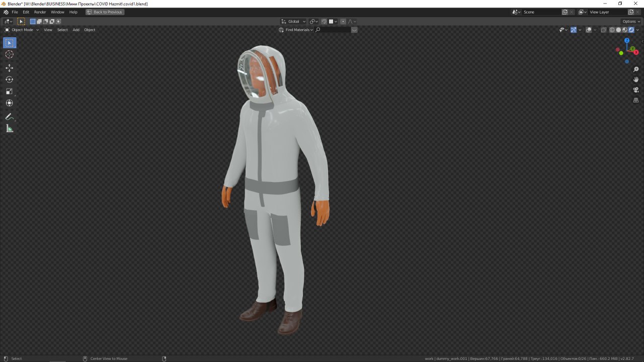Toggle Wireframe viewport shading

pyautogui.click(x=612, y=30)
